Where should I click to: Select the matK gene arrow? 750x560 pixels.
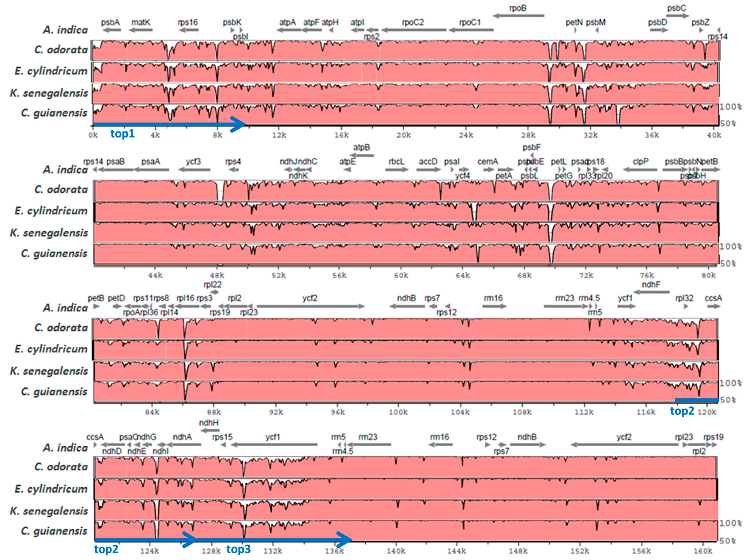(141, 30)
